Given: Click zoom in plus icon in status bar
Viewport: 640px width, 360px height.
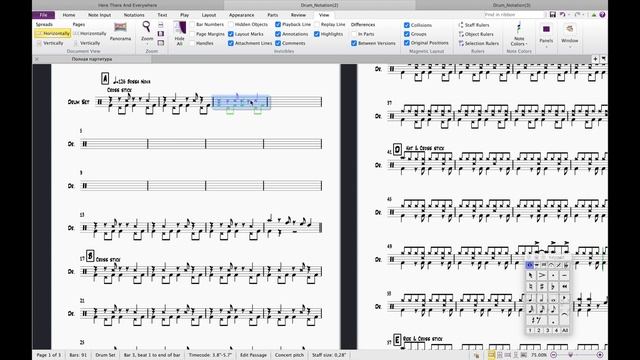Looking at the screenshot, I should click(x=600, y=355).
